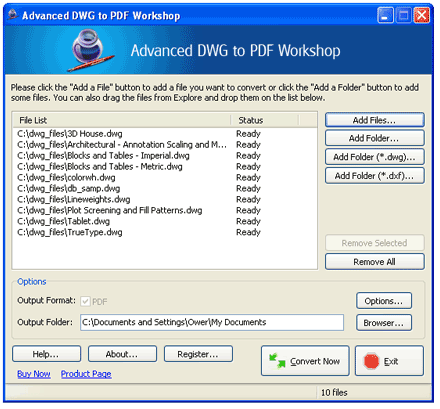Click inside the Output Folder path field
Screen dimensions: 440x409
coord(212,322)
